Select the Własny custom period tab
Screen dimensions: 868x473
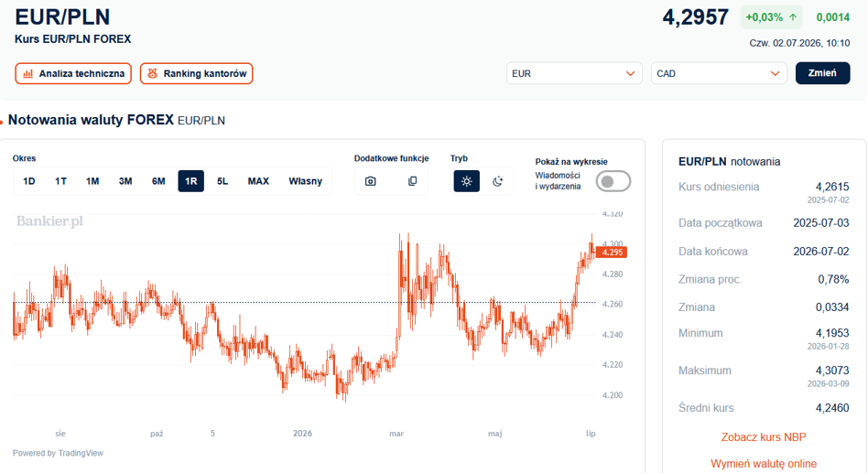306,181
